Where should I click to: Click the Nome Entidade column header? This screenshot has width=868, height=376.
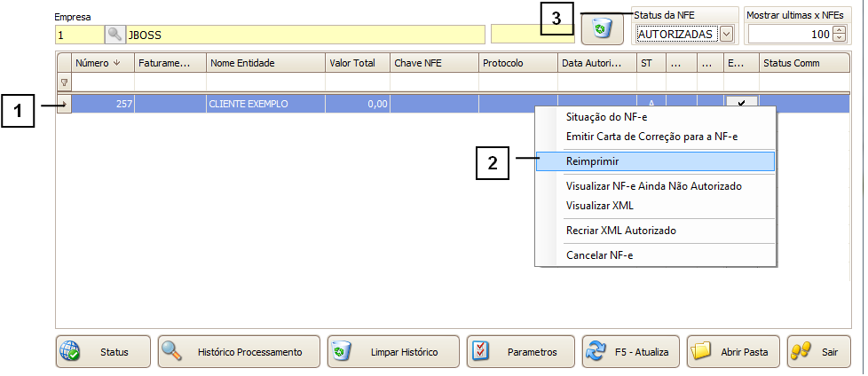pos(264,63)
